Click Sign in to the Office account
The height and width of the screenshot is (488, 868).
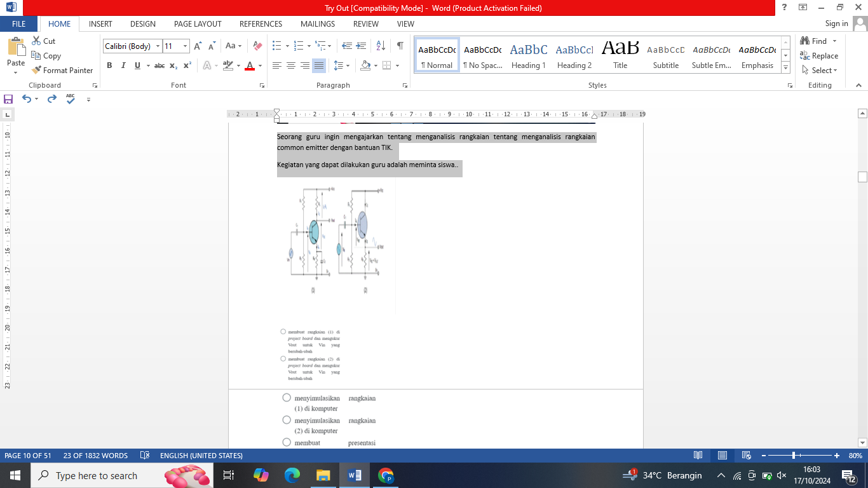[x=836, y=24]
